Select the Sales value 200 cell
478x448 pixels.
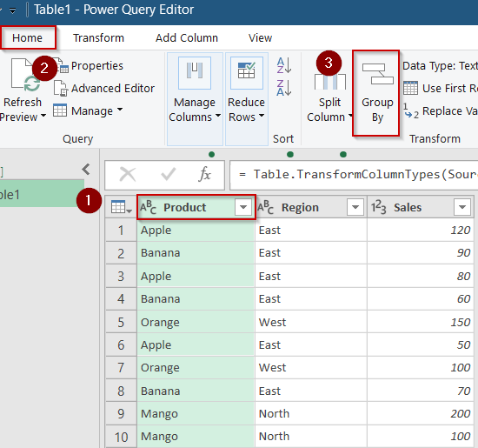coord(421,414)
